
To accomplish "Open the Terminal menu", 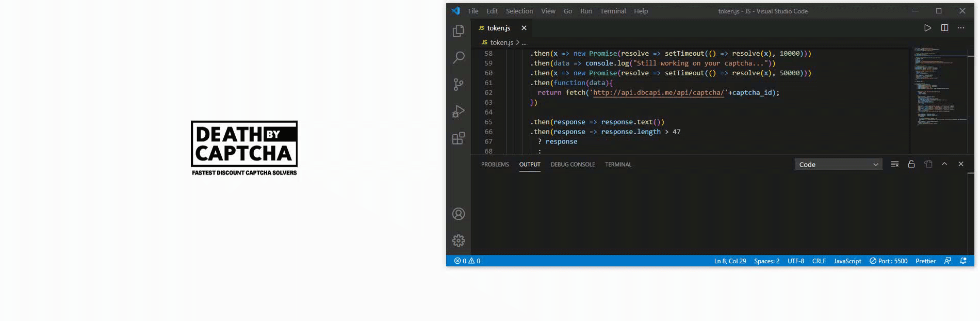I will tap(613, 11).
